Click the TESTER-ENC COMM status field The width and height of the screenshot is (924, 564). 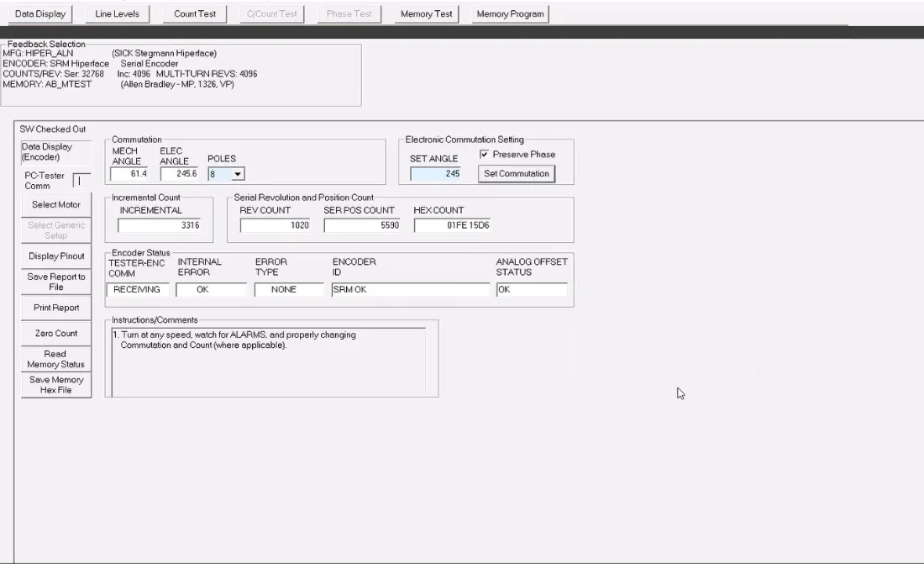[x=137, y=290]
